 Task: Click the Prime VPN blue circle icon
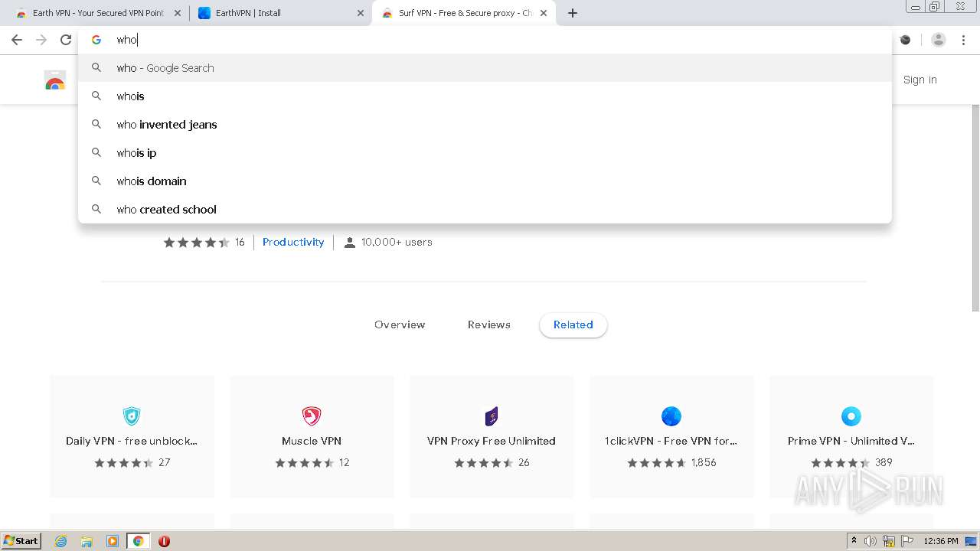(851, 416)
